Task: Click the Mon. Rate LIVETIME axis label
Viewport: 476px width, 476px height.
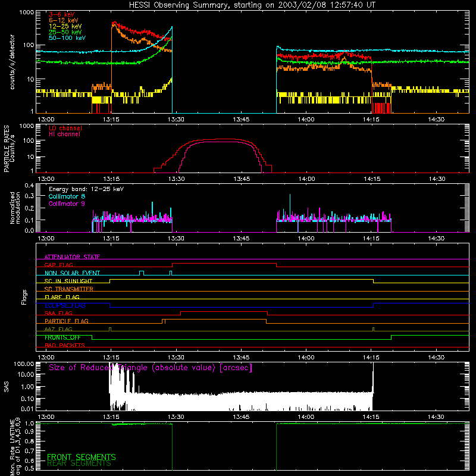Action: (15, 447)
